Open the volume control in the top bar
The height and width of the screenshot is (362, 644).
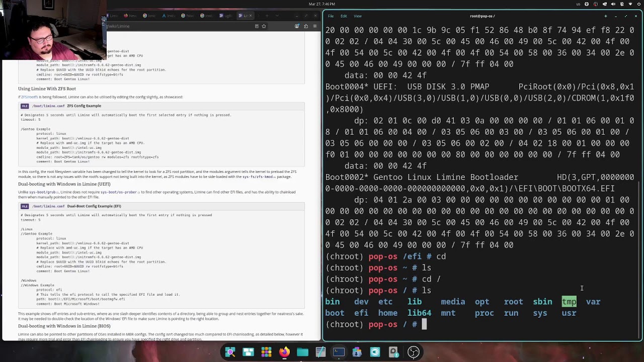pyautogui.click(x=613, y=4)
